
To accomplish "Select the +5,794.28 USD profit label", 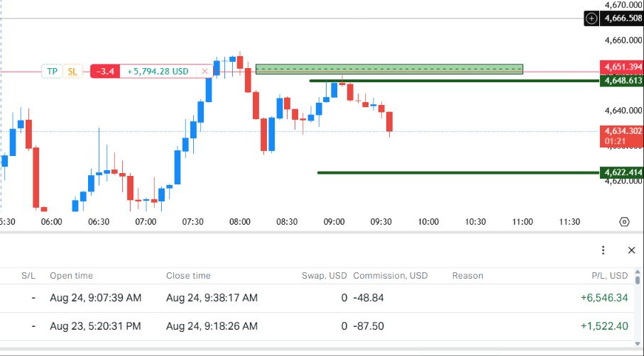I will coord(158,72).
